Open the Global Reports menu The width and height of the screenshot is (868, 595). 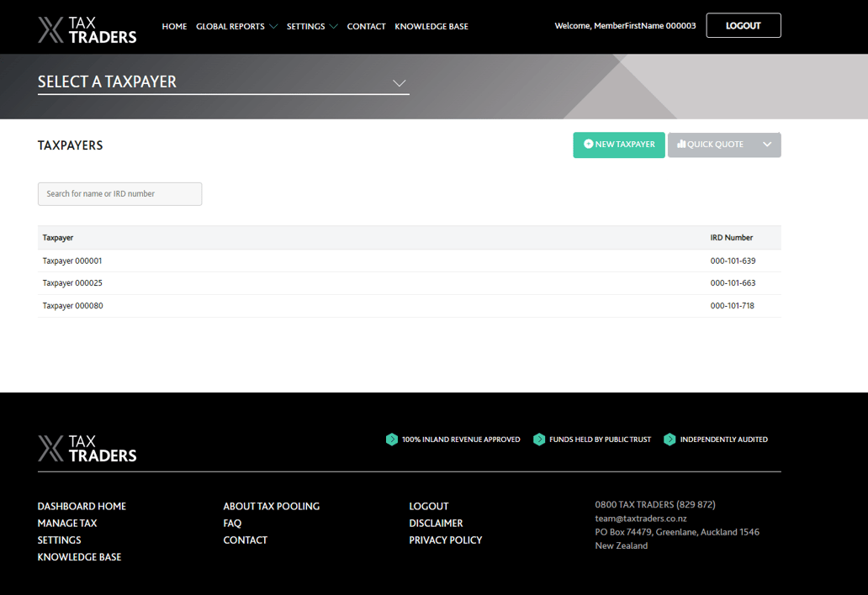coord(236,26)
